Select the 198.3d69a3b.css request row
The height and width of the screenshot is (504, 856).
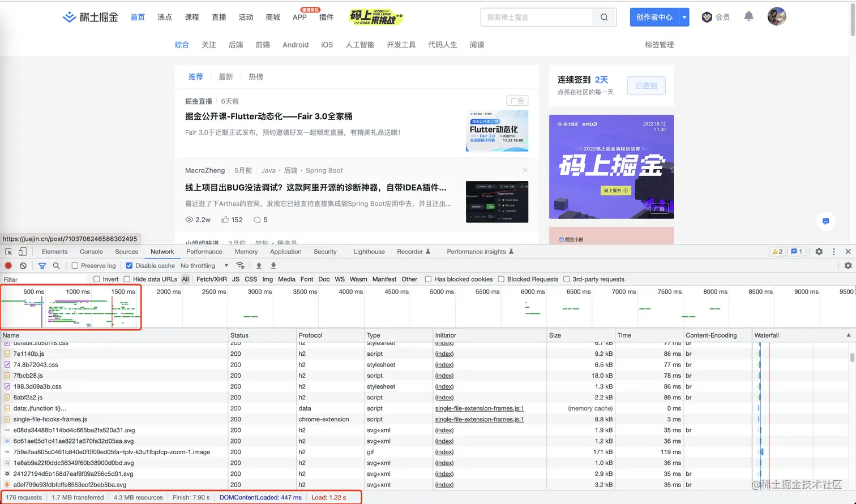point(376,387)
